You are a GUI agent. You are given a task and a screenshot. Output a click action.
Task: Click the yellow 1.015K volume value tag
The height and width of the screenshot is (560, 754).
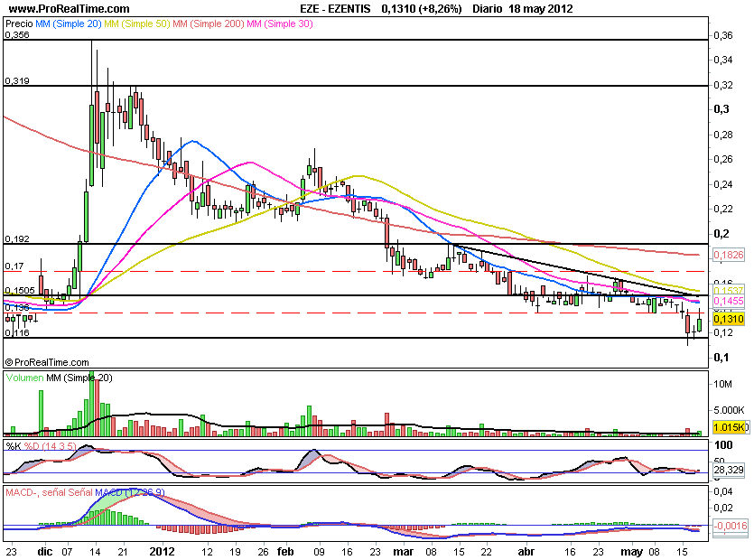tap(730, 427)
